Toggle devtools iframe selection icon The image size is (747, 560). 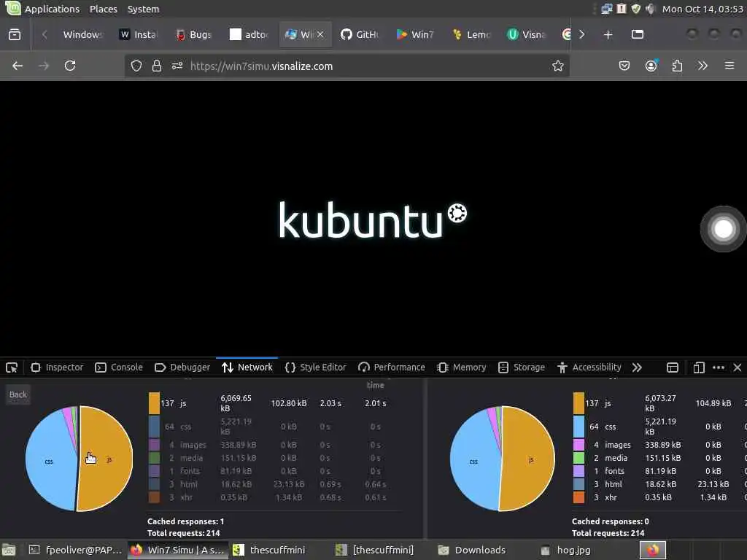672,367
